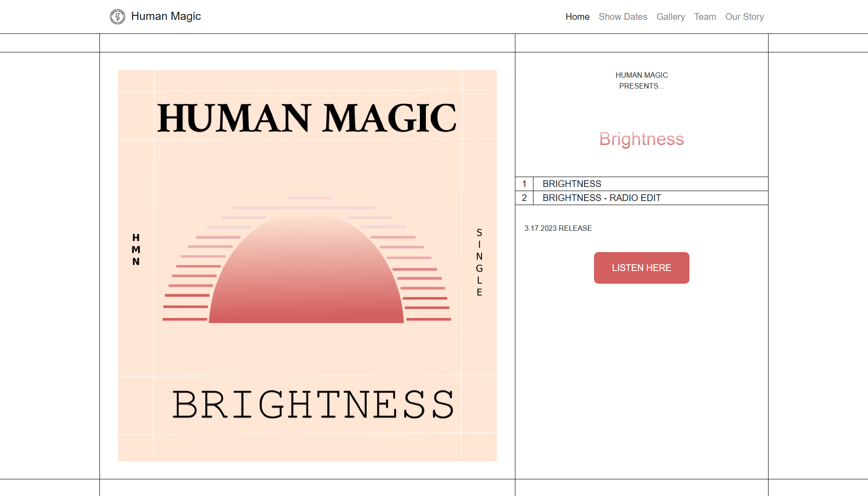Visit the Our Story page
Viewport: 868px width, 496px height.
[745, 17]
